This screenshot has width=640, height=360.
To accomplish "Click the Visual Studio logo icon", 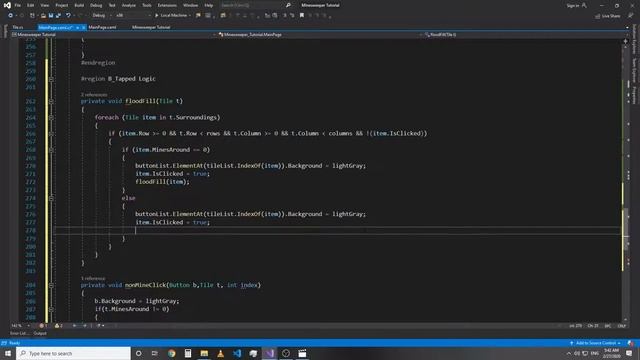I will (x=7, y=5).
